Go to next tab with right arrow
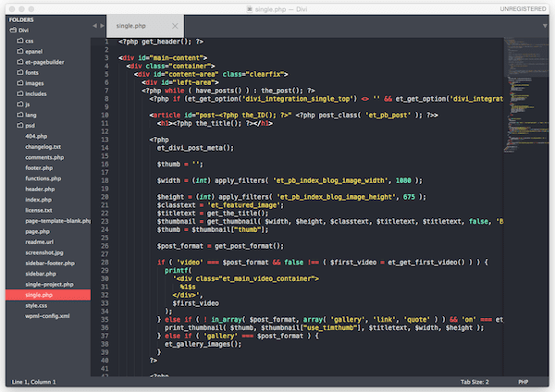Image resolution: width=555 pixels, height=392 pixels. (103, 26)
